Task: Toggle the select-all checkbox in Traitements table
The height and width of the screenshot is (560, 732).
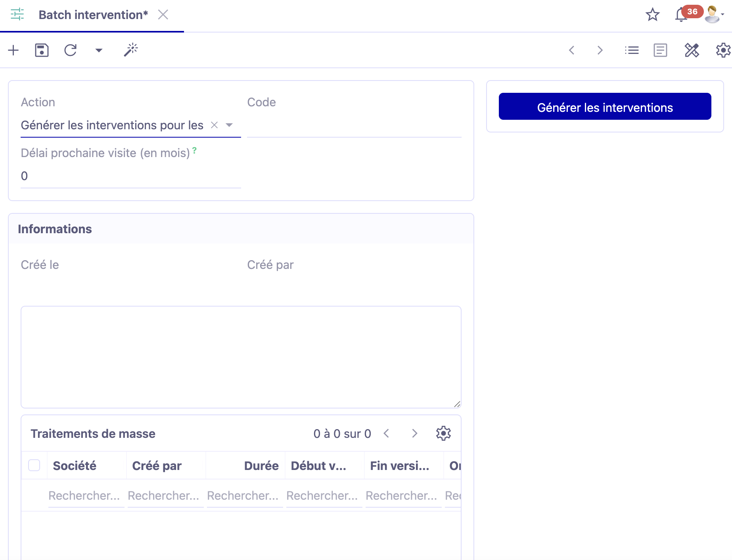Action: [x=34, y=465]
